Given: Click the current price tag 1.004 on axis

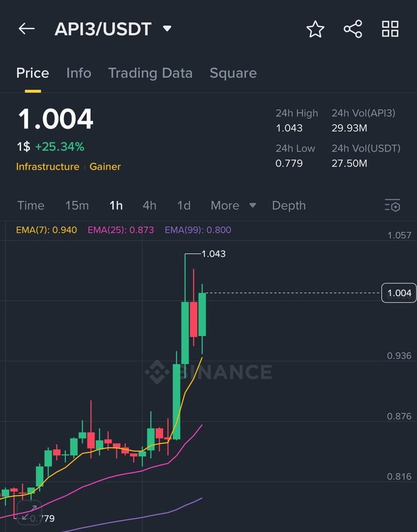Looking at the screenshot, I should pos(399,293).
